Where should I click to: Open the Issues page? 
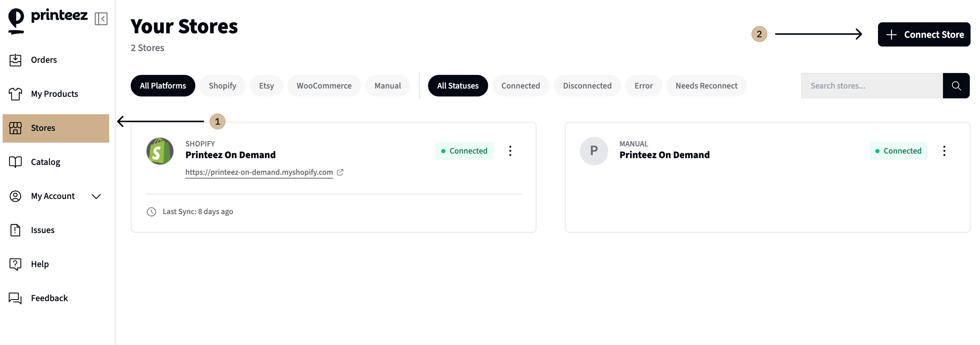click(x=56, y=230)
